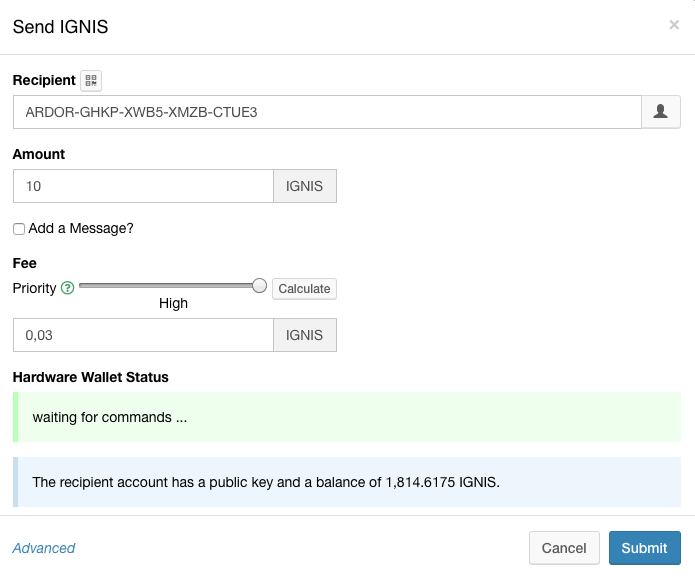Viewport: 695px width, 577px height.
Task: Click the 'Add a Message?' label text
Action: click(81, 228)
